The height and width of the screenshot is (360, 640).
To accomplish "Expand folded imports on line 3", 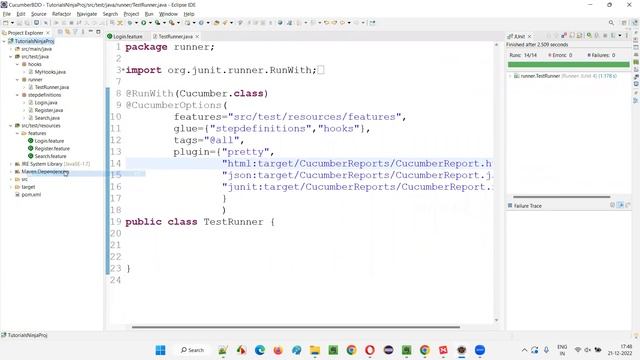I will pyautogui.click(x=123, y=70).
